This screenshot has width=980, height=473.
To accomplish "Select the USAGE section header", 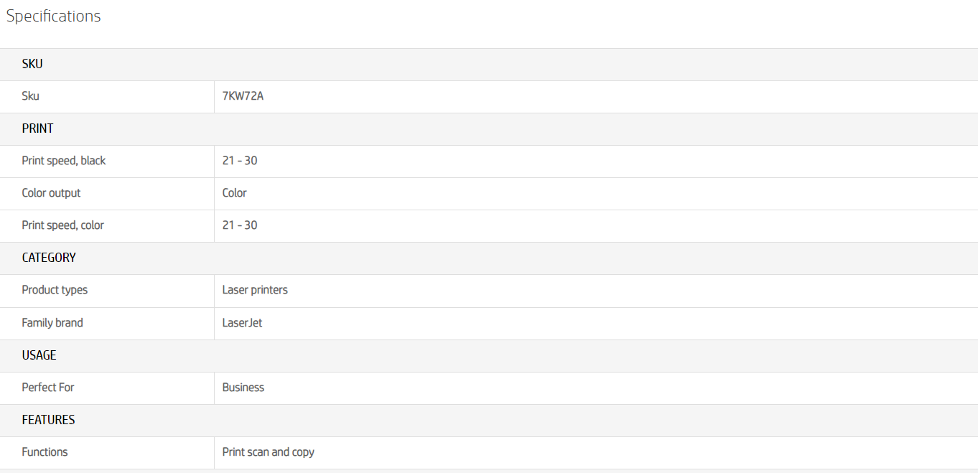I will 39,355.
